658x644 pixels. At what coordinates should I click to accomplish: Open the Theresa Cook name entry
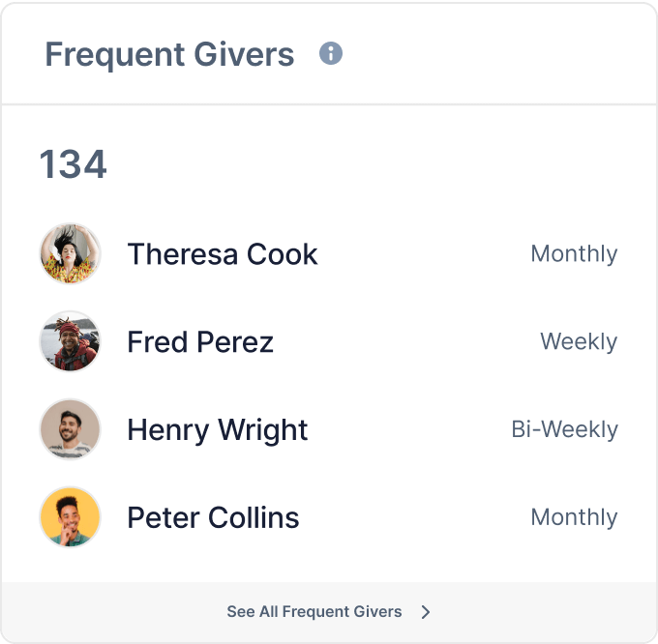tap(223, 254)
